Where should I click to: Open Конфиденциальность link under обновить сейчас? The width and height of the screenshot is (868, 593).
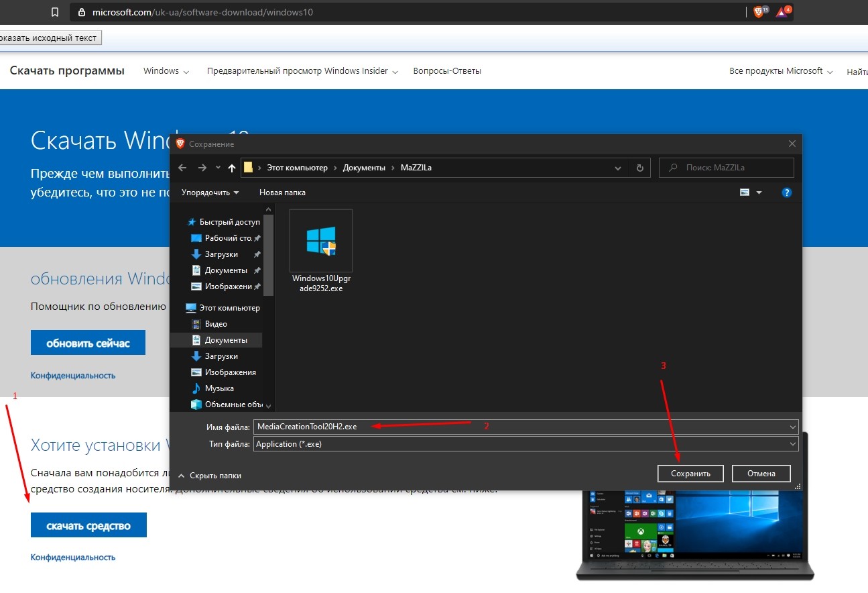pyautogui.click(x=73, y=376)
